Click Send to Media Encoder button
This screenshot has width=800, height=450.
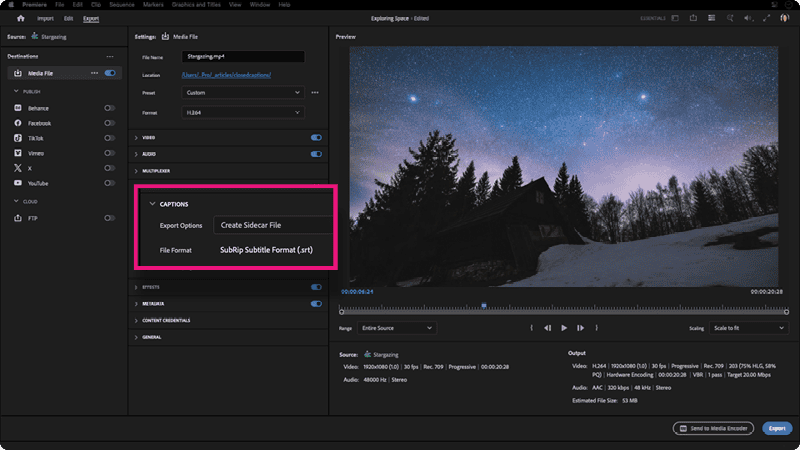713,429
